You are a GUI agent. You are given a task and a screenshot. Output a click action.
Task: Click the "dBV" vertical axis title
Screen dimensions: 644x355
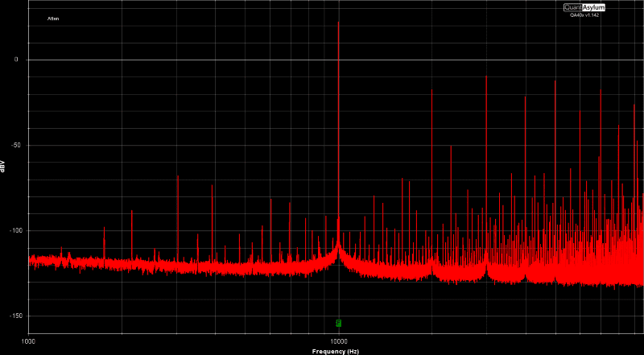[2, 166]
